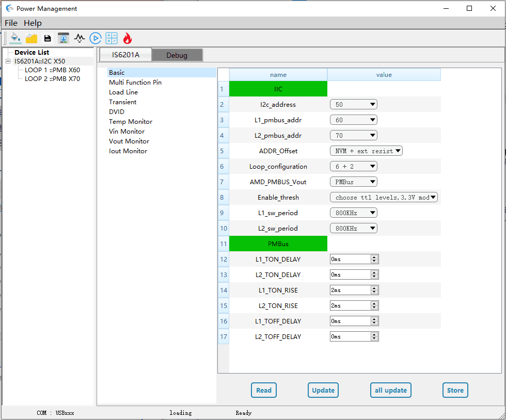Expand the Loop_configuration dropdown

353,167
